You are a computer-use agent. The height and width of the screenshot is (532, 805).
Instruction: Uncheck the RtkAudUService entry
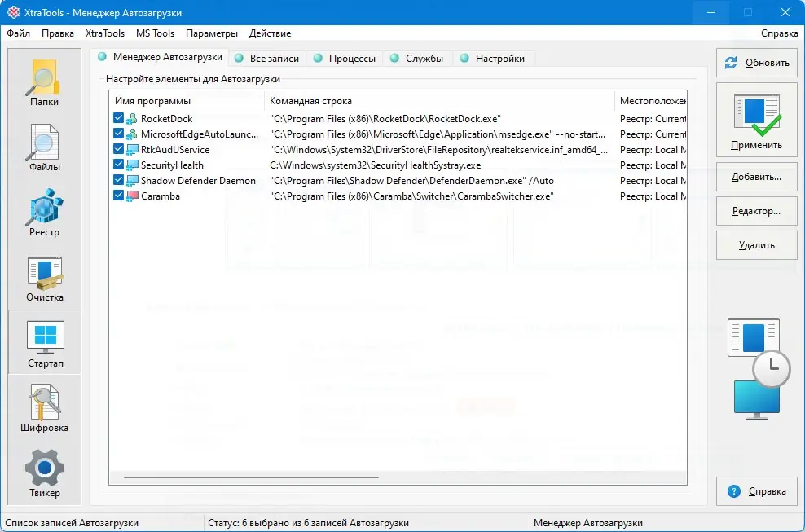point(118,149)
